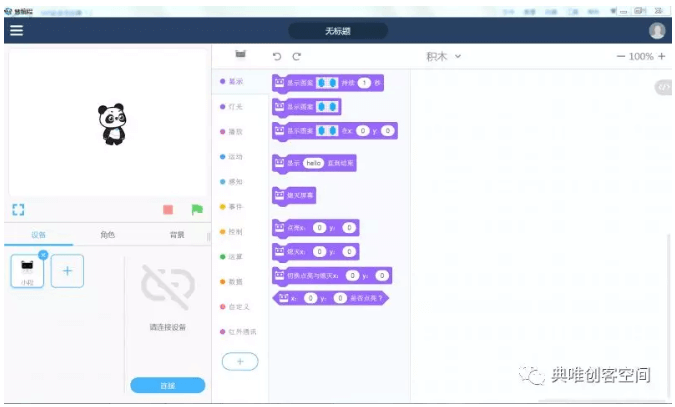Remove the 小程 device with blue X

pos(43,255)
